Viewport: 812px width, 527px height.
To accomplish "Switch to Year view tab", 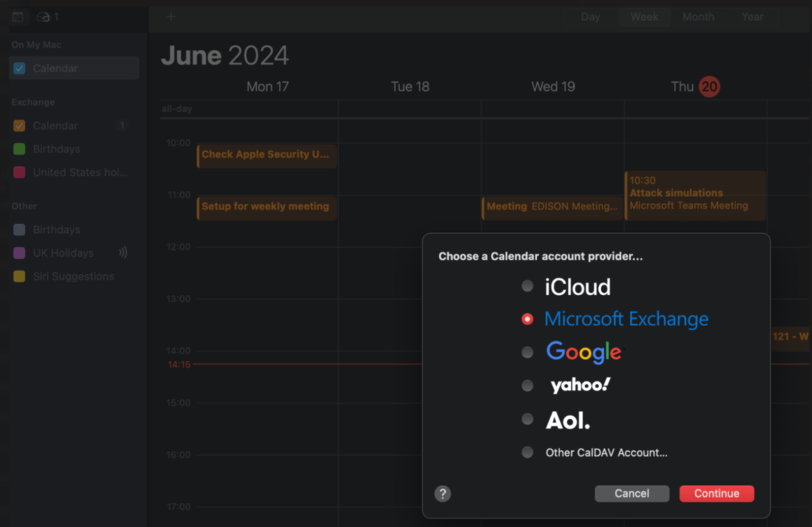I will coord(752,17).
